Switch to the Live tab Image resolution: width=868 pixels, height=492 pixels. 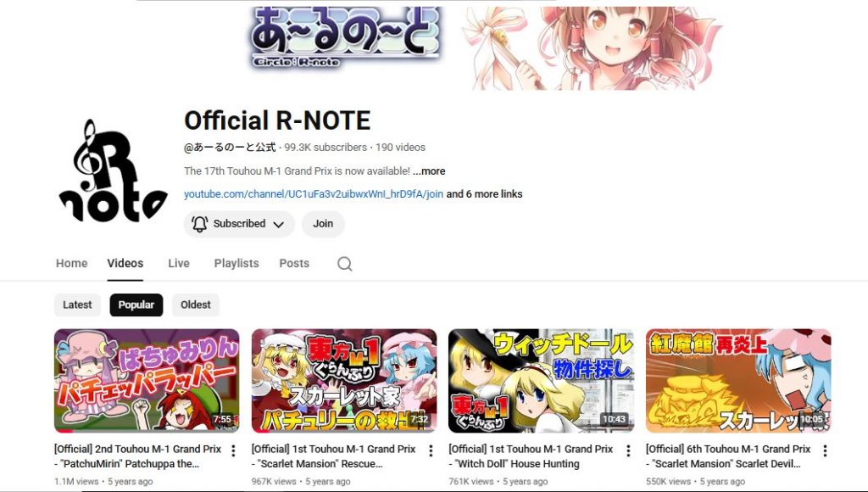pyautogui.click(x=179, y=263)
